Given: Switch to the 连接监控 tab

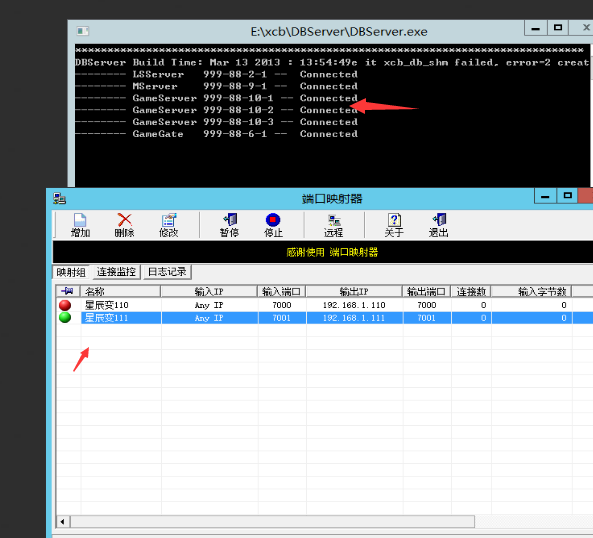Looking at the screenshot, I should point(116,272).
